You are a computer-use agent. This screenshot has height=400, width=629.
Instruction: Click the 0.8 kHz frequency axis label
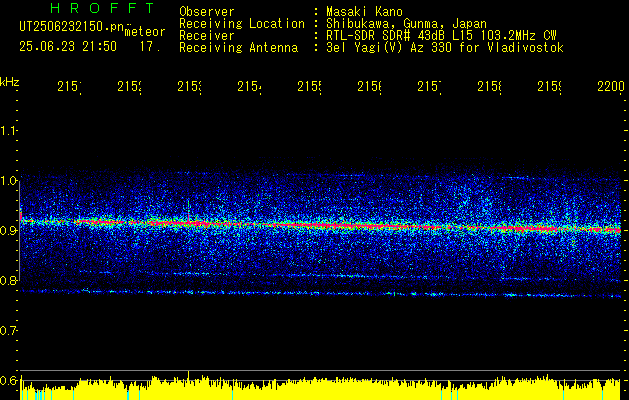[8, 280]
